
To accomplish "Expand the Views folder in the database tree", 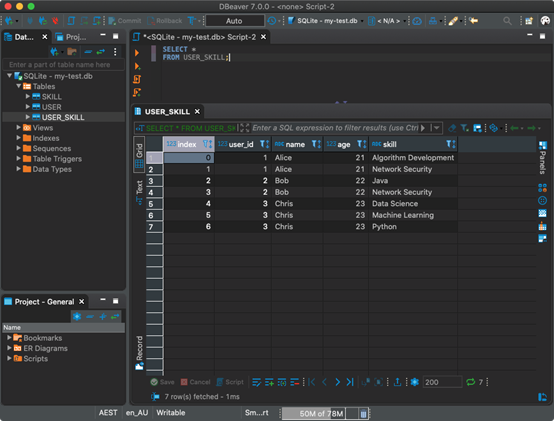I will coord(18,128).
